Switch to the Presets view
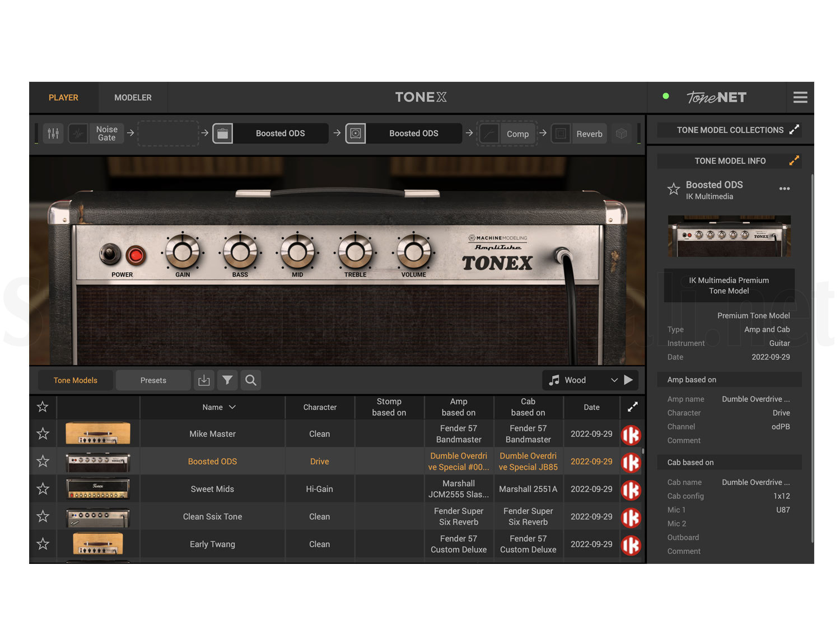This screenshot has height=630, width=840. pos(153,380)
